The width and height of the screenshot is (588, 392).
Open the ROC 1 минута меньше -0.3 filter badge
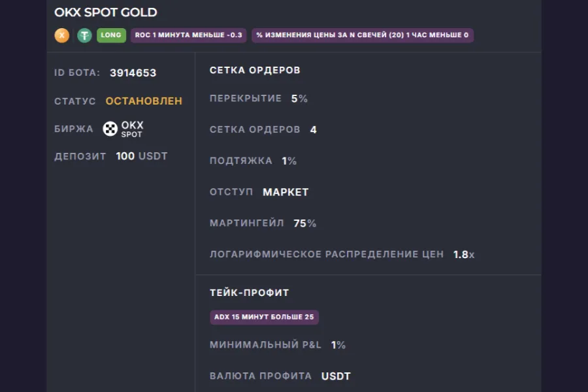point(188,35)
